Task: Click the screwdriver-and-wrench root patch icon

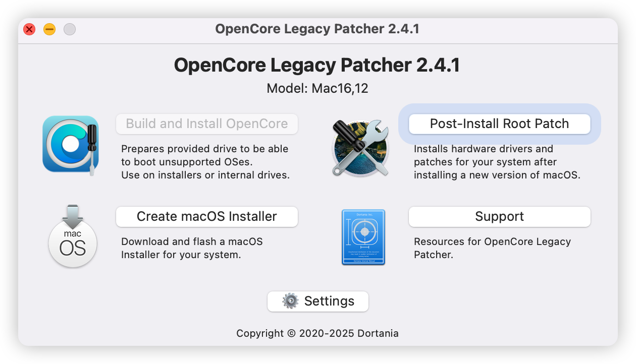Action: (x=360, y=147)
